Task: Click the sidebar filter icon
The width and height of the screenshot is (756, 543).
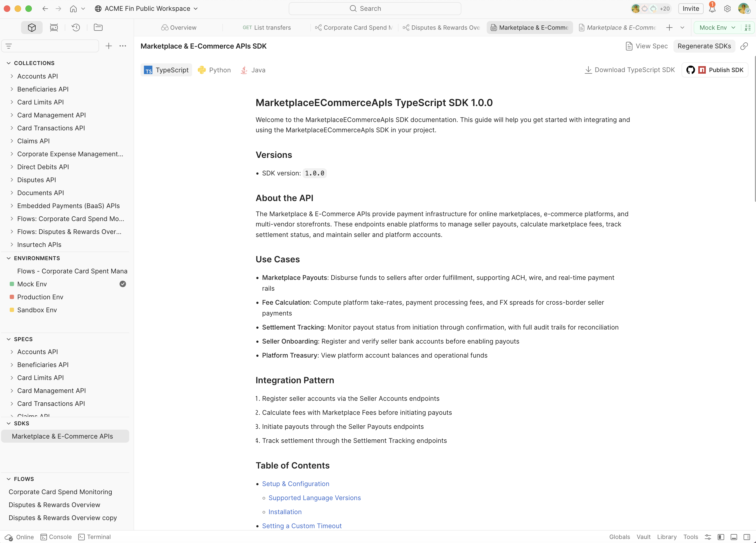Action: (9, 46)
